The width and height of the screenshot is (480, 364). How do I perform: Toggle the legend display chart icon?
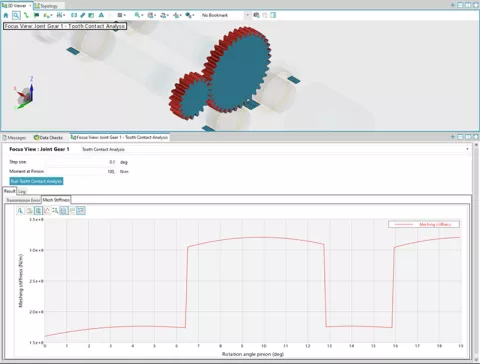(81, 211)
